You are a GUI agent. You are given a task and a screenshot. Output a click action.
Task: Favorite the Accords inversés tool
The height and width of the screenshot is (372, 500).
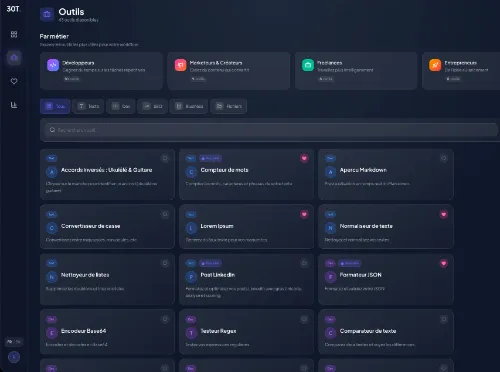click(165, 158)
